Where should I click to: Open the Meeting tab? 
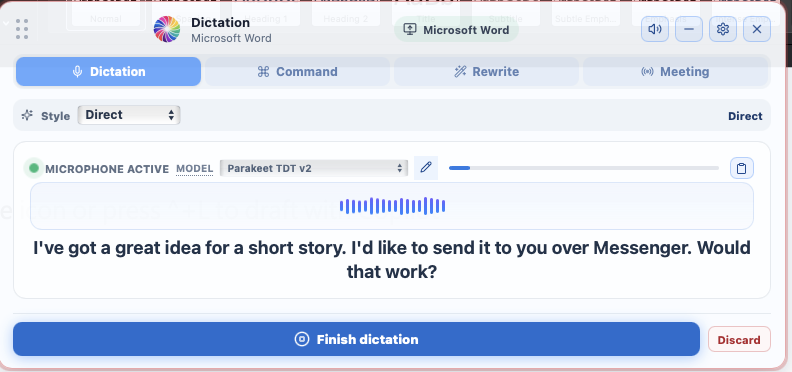pyautogui.click(x=675, y=72)
